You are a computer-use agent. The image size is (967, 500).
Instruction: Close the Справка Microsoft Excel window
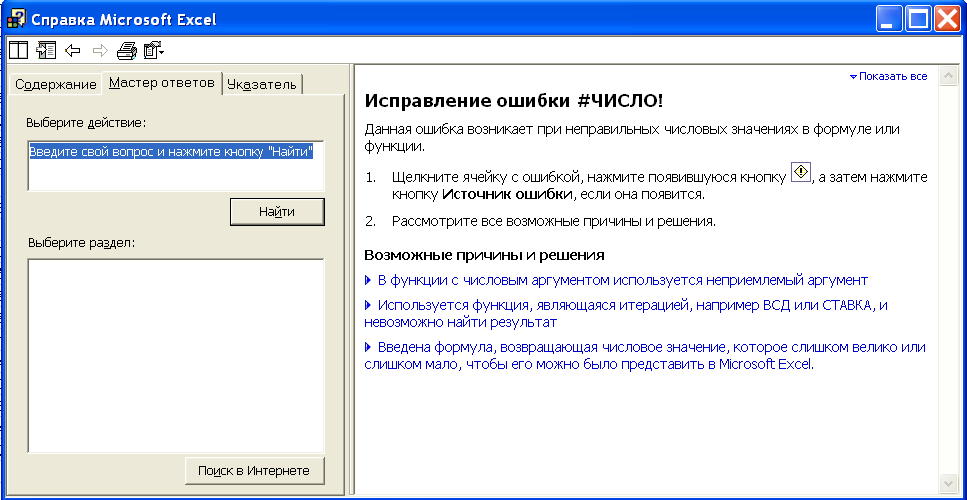coord(948,19)
